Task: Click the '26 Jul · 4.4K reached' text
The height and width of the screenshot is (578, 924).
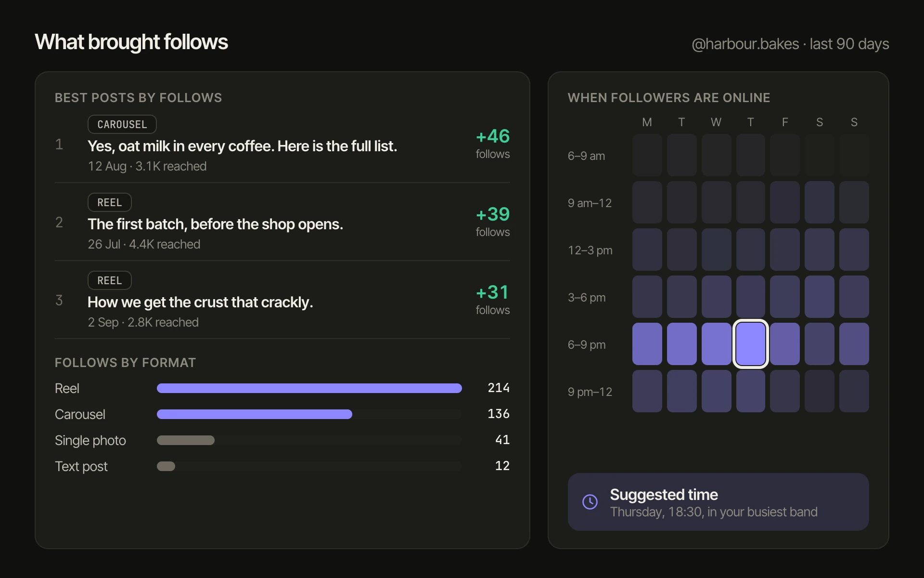Action: (144, 244)
